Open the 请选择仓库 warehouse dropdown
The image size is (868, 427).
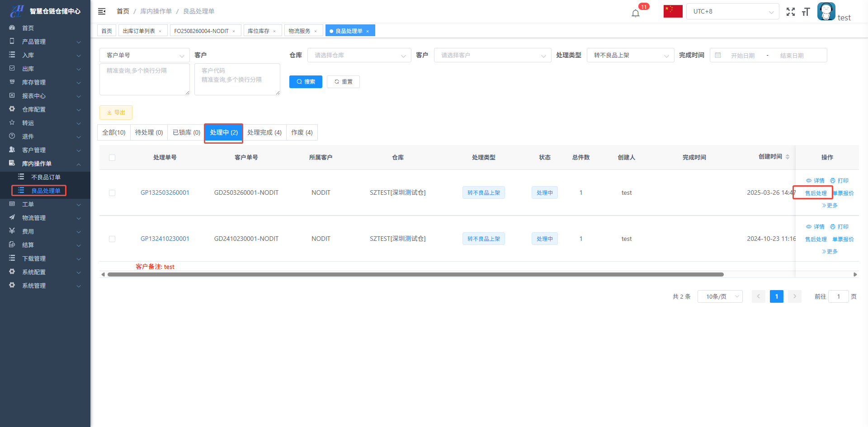[359, 55]
